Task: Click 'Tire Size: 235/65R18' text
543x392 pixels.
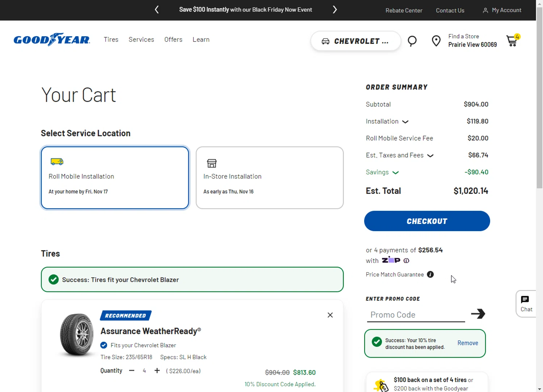Action: pyautogui.click(x=126, y=357)
